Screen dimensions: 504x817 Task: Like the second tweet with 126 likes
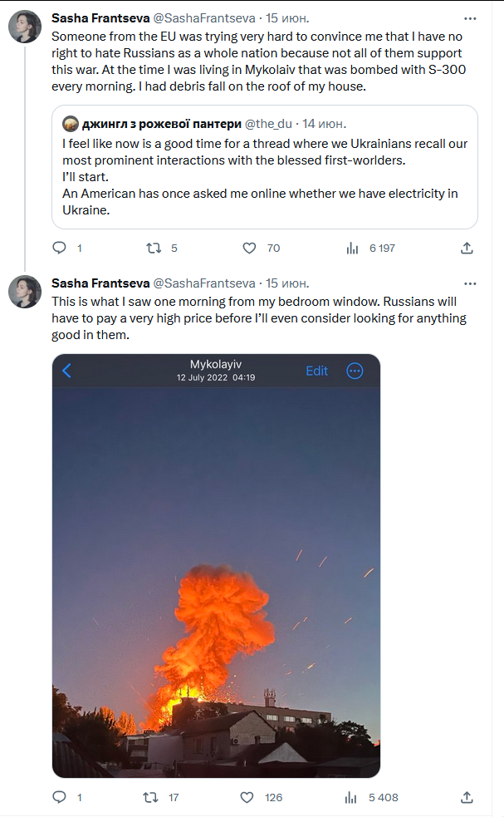point(247,797)
